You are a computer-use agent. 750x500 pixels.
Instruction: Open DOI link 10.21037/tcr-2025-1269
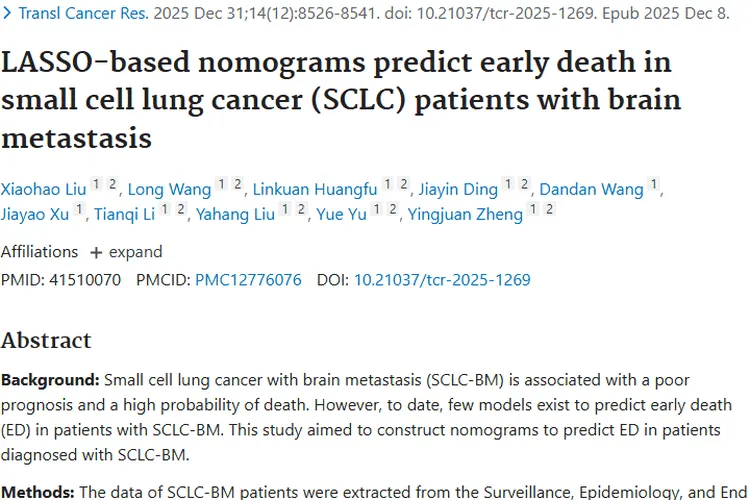tap(442, 280)
